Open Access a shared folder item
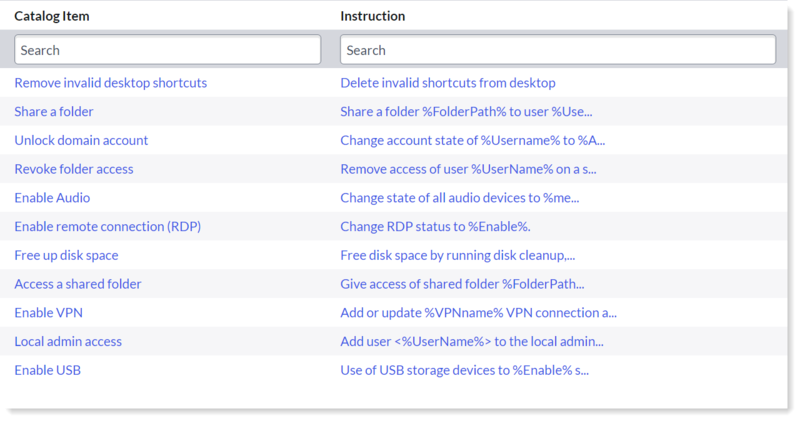The image size is (800, 421). (78, 284)
